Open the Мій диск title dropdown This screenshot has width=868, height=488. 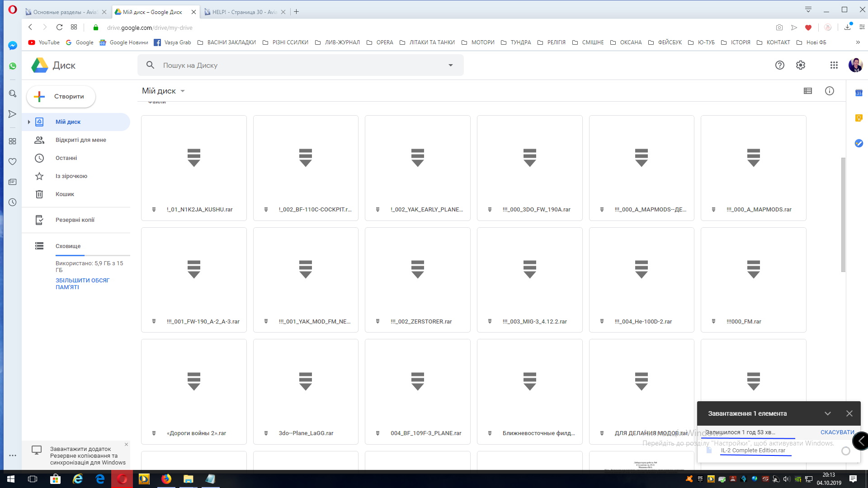tap(164, 91)
